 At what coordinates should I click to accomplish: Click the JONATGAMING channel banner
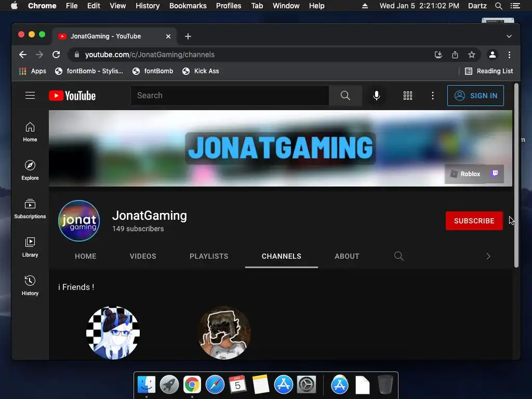point(281,148)
